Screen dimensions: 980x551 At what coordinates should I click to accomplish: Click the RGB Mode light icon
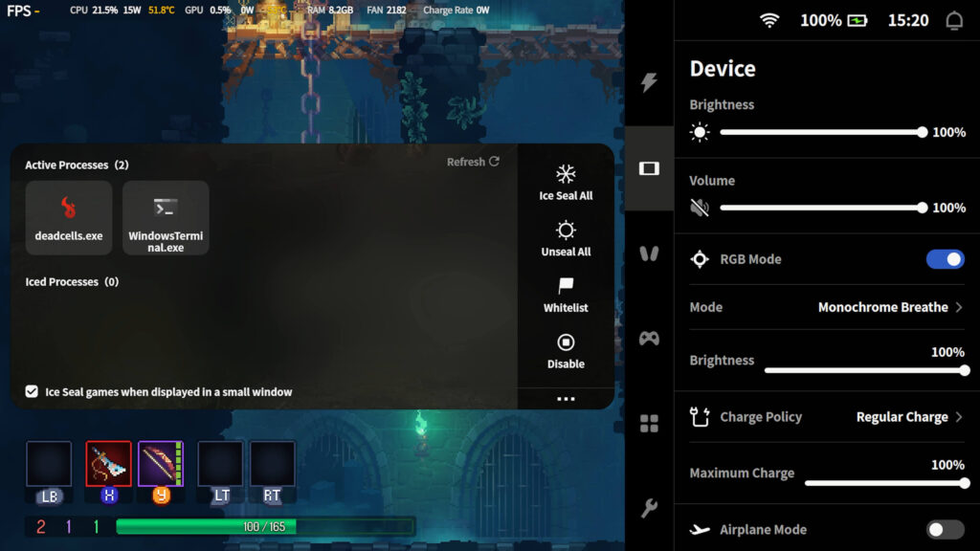coord(700,258)
